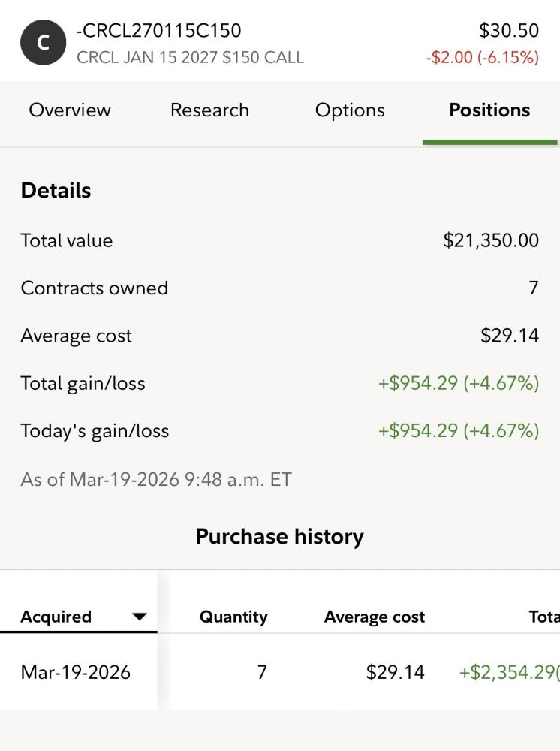Click the Purchase history heading
This screenshot has height=751, width=560.
(x=279, y=536)
